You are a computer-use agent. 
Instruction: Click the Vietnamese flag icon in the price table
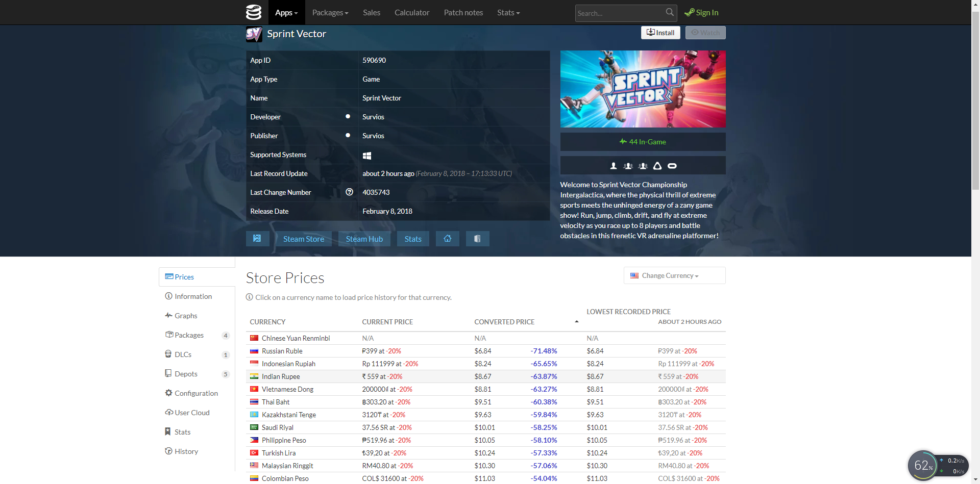pos(254,389)
